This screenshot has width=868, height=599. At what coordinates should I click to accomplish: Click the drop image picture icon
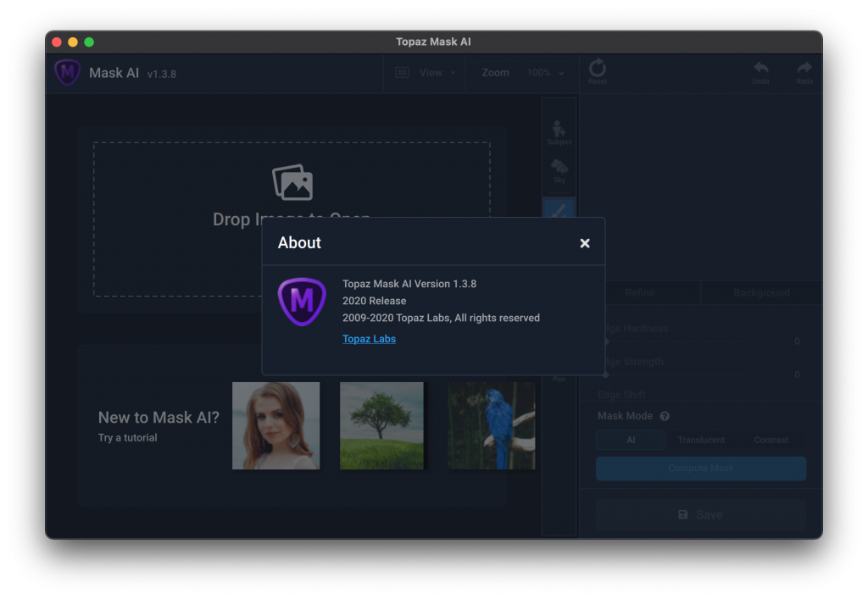click(292, 182)
